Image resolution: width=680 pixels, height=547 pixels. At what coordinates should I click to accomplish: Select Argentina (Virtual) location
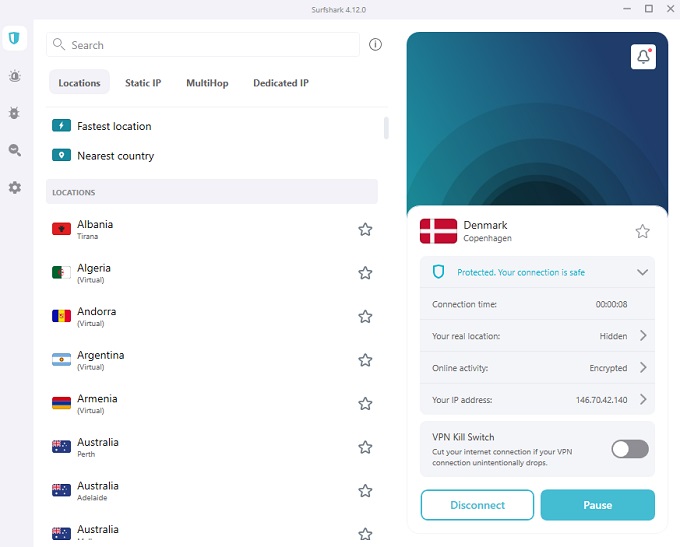click(x=212, y=360)
